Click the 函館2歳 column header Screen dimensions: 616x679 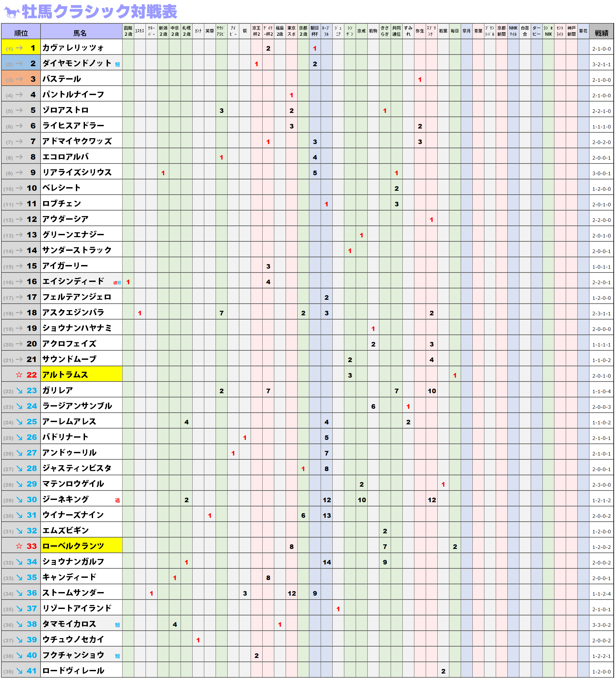point(128,31)
